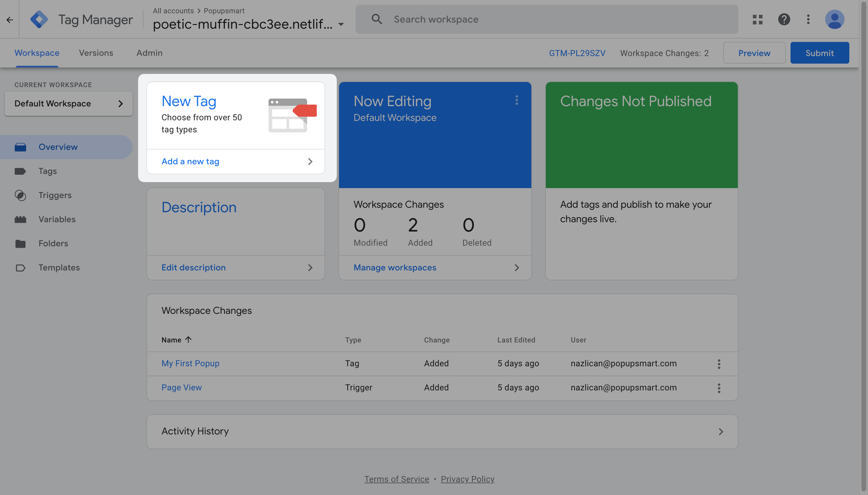Viewport: 868px width, 495px height.
Task: Click the Submit button
Action: click(x=820, y=52)
